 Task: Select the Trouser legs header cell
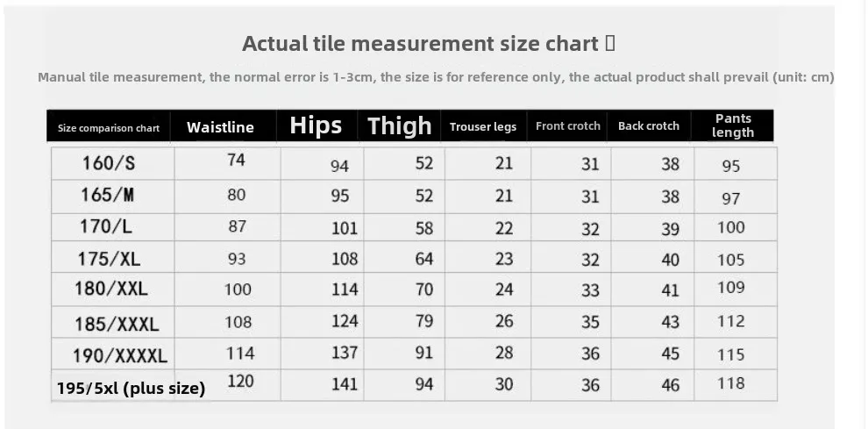[483, 127]
